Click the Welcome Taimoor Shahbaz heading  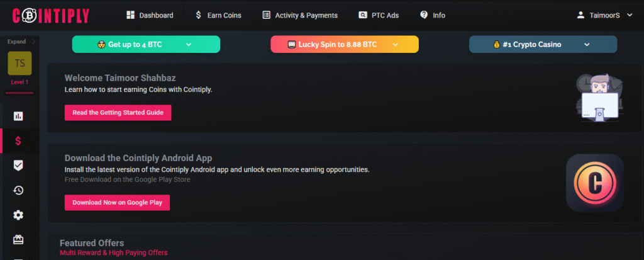(120, 78)
